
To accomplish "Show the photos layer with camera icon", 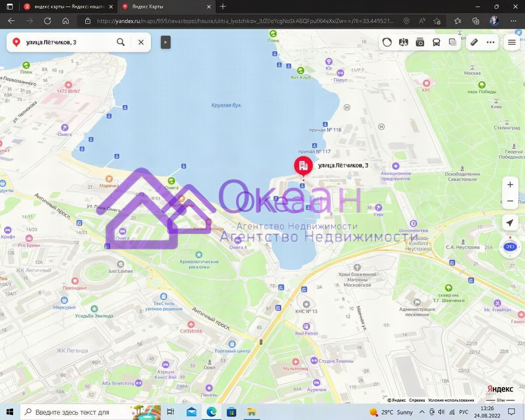I will click(420, 42).
